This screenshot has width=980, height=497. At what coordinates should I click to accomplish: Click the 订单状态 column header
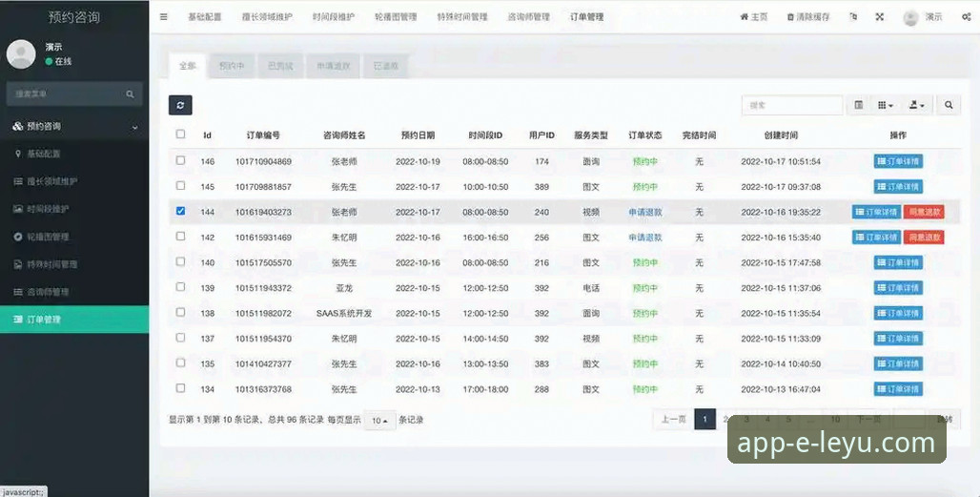click(x=645, y=135)
